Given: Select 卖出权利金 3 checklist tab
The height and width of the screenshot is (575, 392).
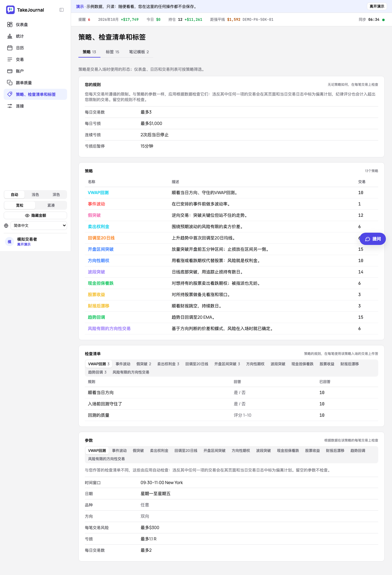Looking at the screenshot, I should 168,364.
